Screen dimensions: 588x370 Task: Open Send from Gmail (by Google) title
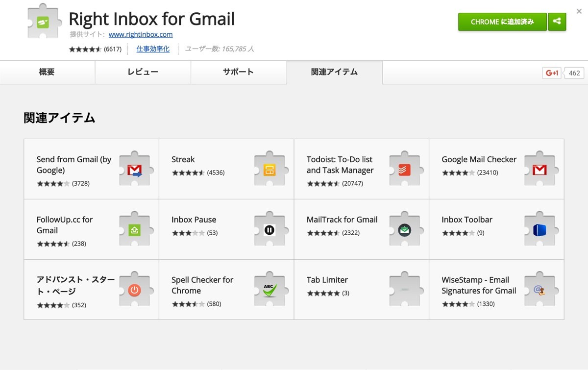[74, 165]
